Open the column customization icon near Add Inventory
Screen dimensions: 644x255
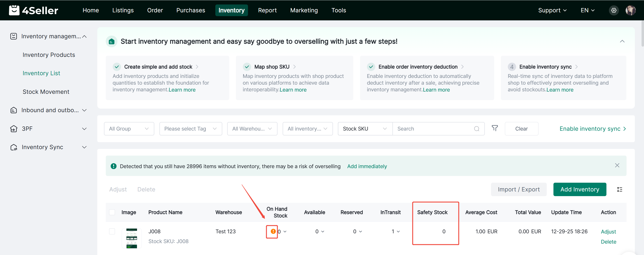pos(620,189)
